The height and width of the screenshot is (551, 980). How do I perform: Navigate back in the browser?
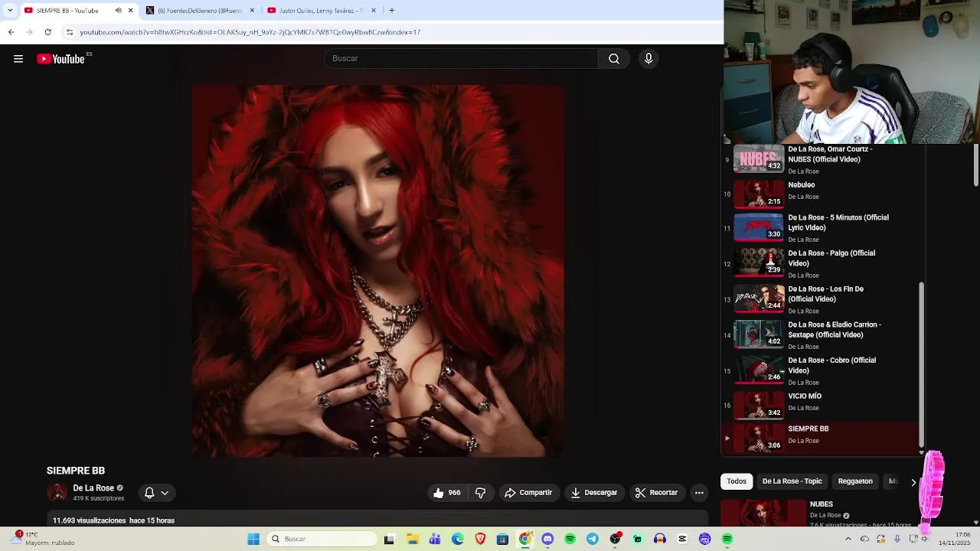[11, 32]
